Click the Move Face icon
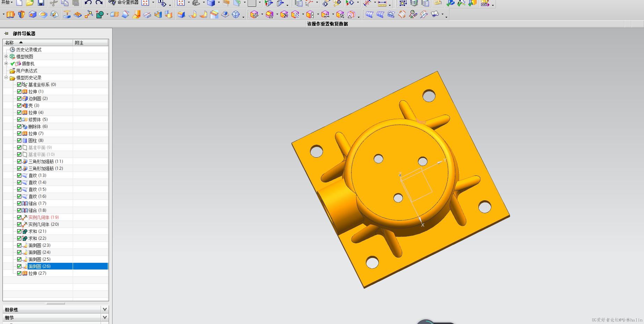The image size is (644, 324). [254, 14]
